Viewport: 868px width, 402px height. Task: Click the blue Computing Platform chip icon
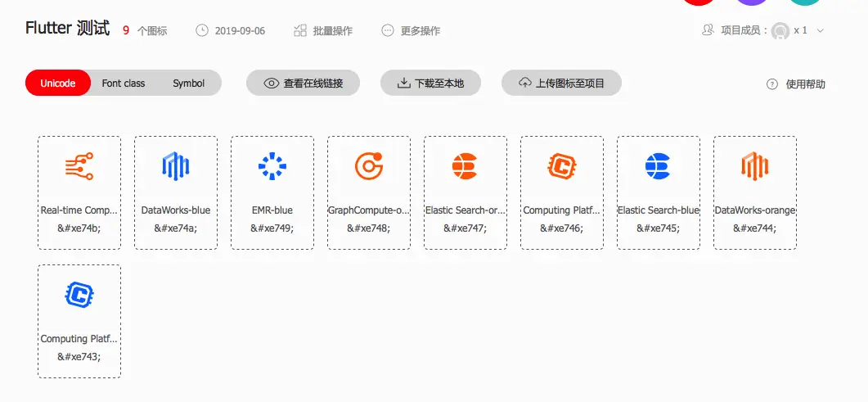click(x=79, y=293)
